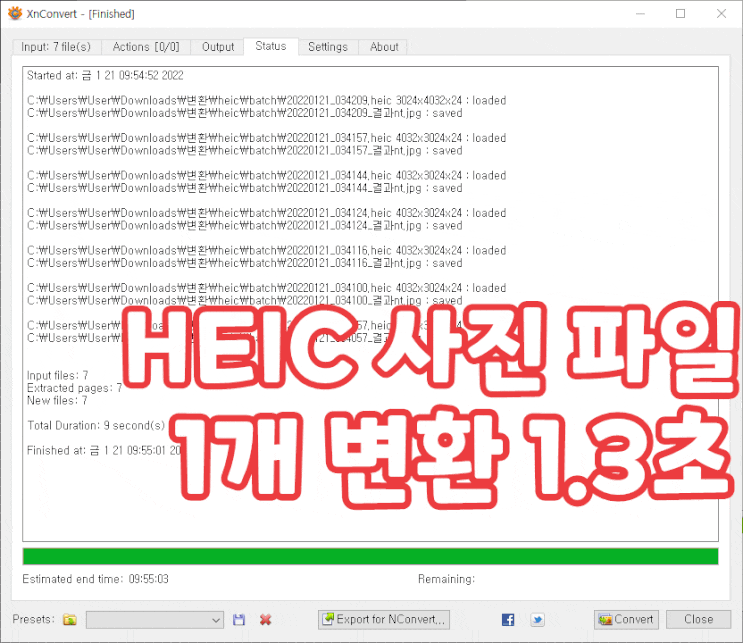
Task: Open the About tab
Action: (x=384, y=47)
